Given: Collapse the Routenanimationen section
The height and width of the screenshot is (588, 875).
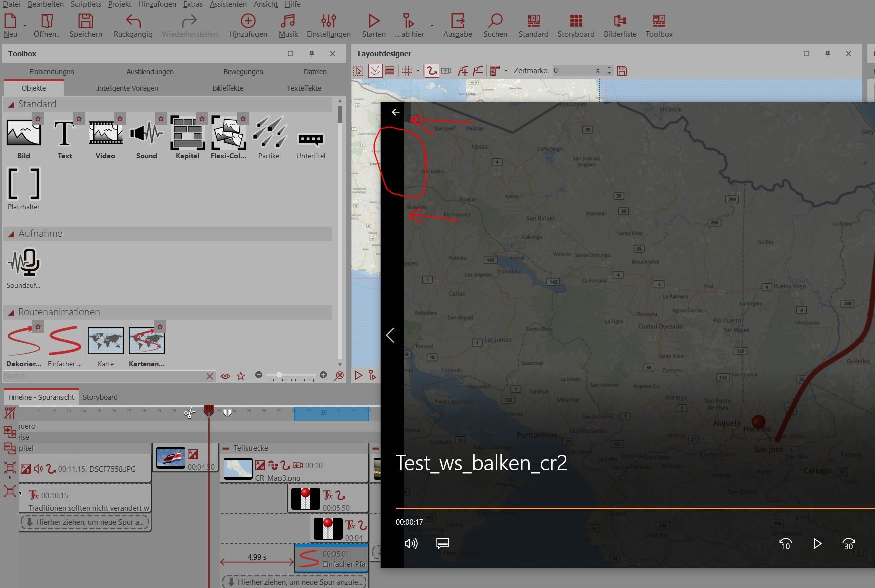Looking at the screenshot, I should pyautogui.click(x=11, y=312).
